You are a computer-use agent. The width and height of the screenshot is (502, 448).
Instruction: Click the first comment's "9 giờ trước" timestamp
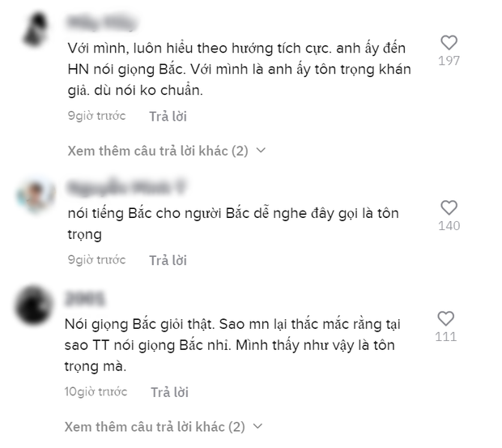[96, 116]
